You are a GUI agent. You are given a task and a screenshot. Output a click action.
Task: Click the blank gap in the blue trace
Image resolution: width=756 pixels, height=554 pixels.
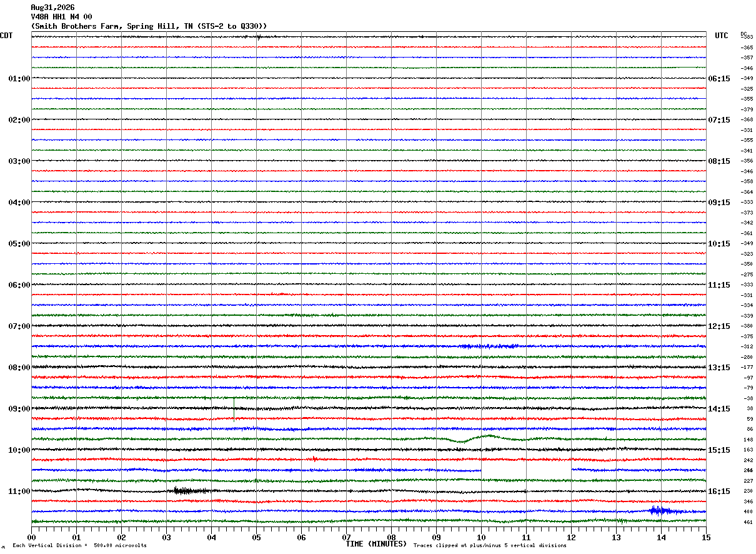pyautogui.click(x=526, y=470)
